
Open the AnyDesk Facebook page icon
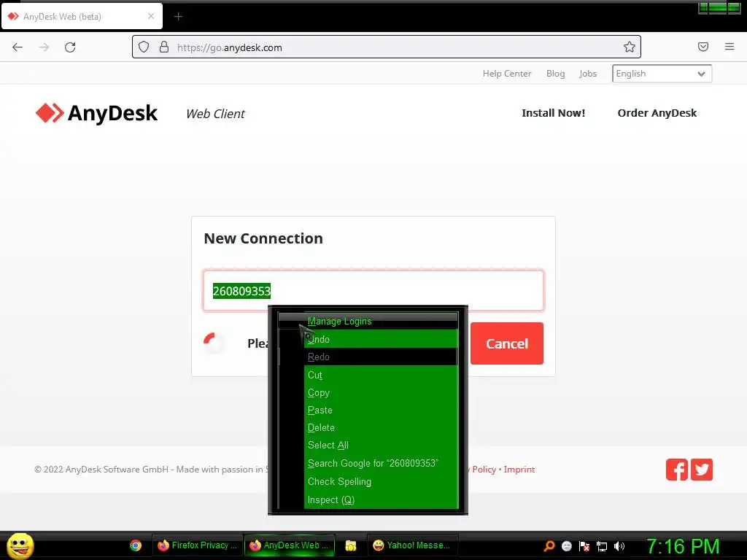pos(676,470)
